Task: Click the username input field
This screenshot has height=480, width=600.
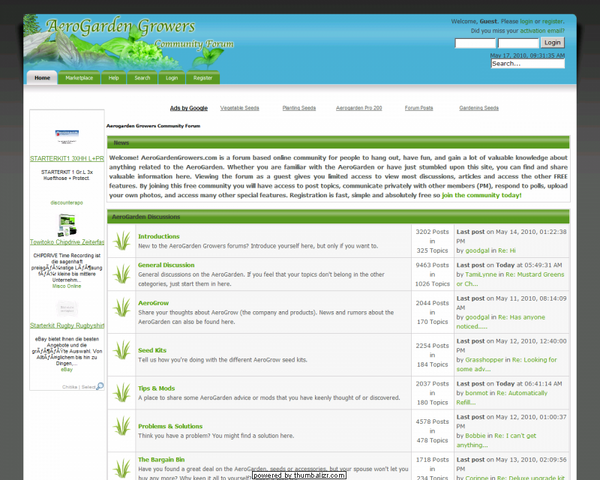Action: tap(475, 43)
